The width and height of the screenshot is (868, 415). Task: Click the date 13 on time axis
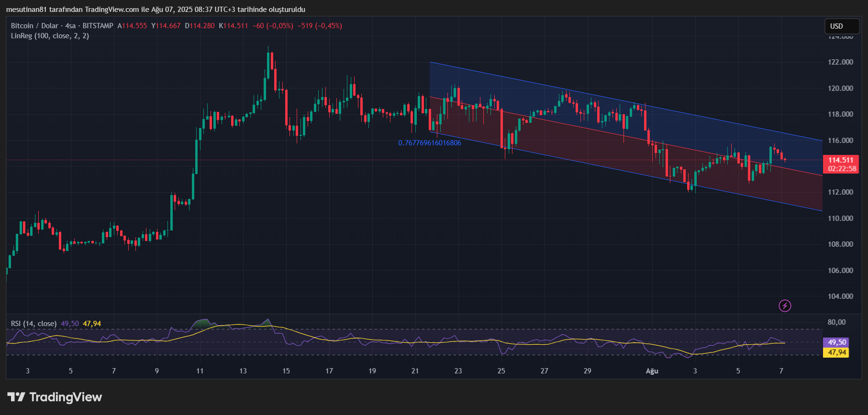pos(243,371)
